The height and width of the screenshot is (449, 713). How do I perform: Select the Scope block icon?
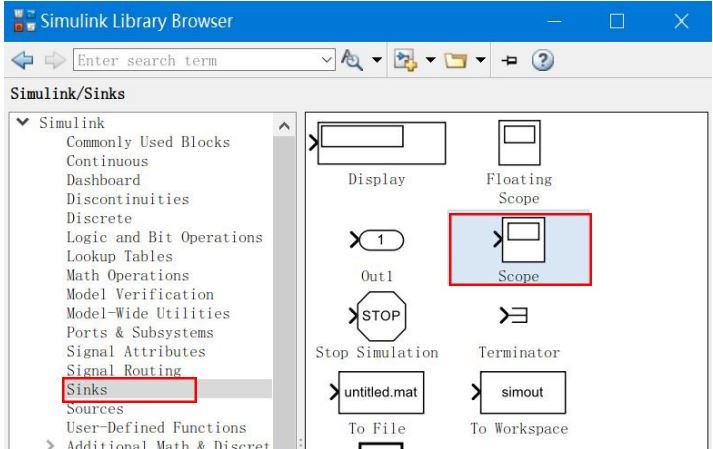pos(519,240)
